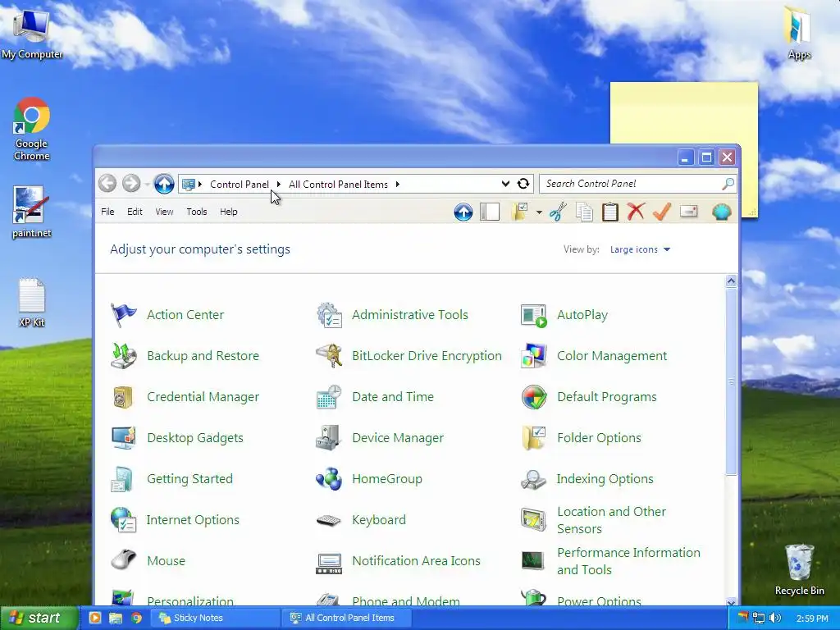Image resolution: width=840 pixels, height=630 pixels.
Task: Open the Edit menu
Action: [135, 212]
